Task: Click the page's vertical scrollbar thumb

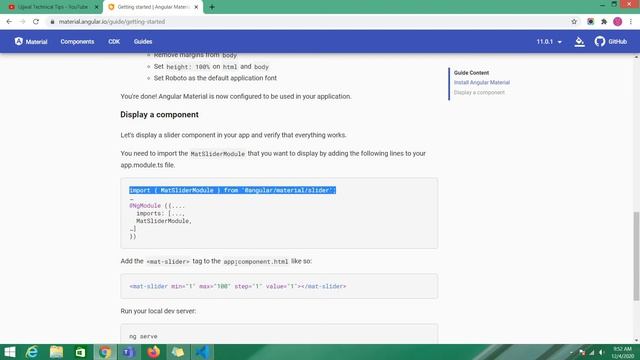Action: click(x=636, y=256)
